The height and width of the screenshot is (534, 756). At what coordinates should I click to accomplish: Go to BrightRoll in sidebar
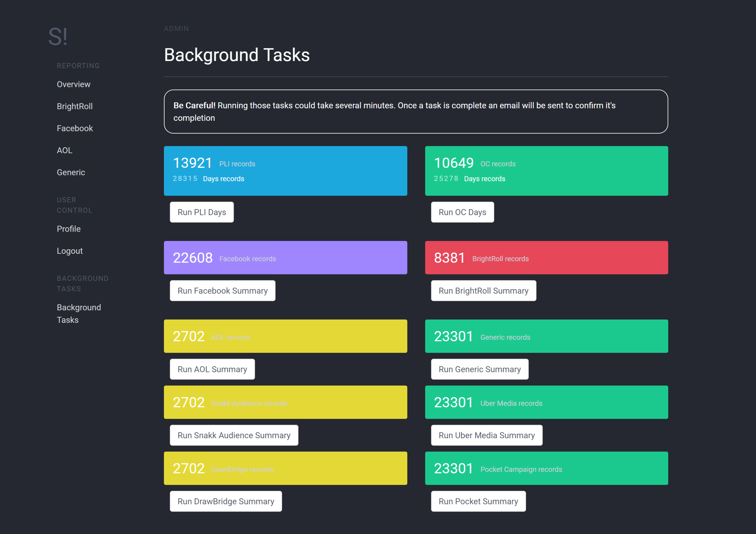(x=74, y=106)
